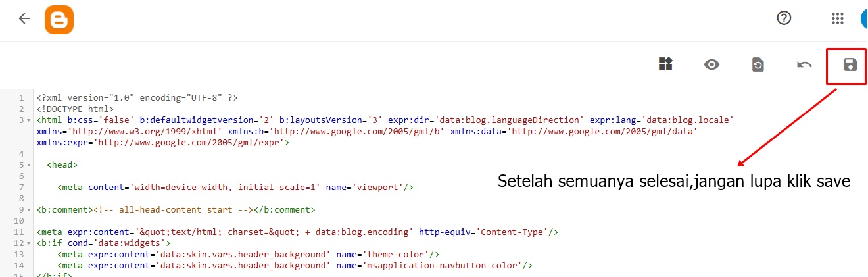Open the Google apps grid
This screenshot has height=277, width=868.
pyautogui.click(x=837, y=18)
